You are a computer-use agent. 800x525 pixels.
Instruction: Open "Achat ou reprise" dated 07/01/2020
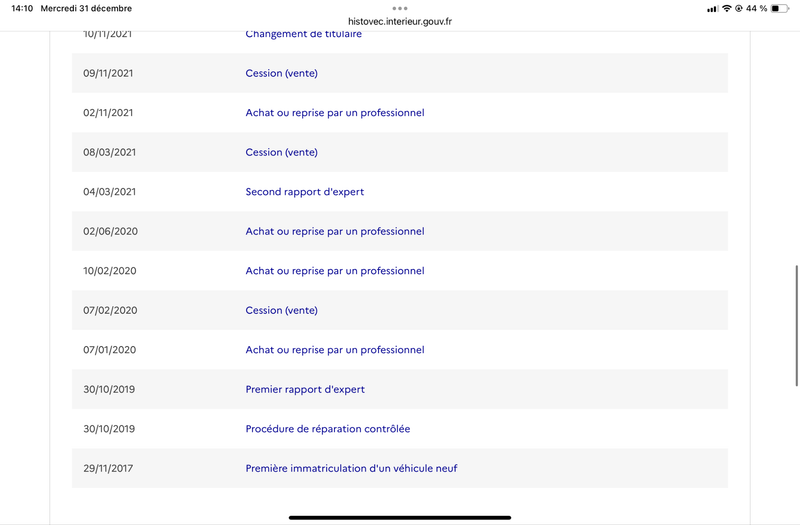point(335,350)
